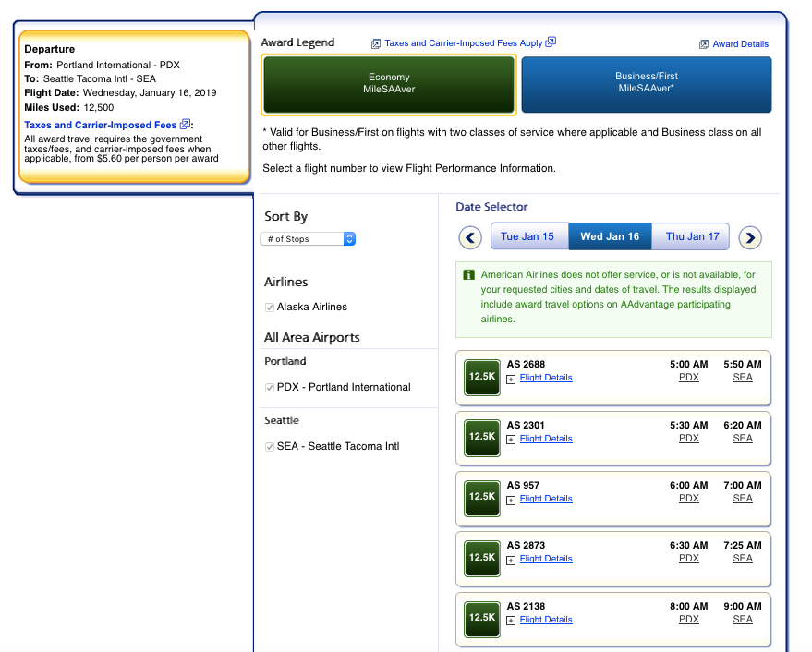Click the next date arrow icon
Screen dimensions: 812x652
click(x=750, y=238)
